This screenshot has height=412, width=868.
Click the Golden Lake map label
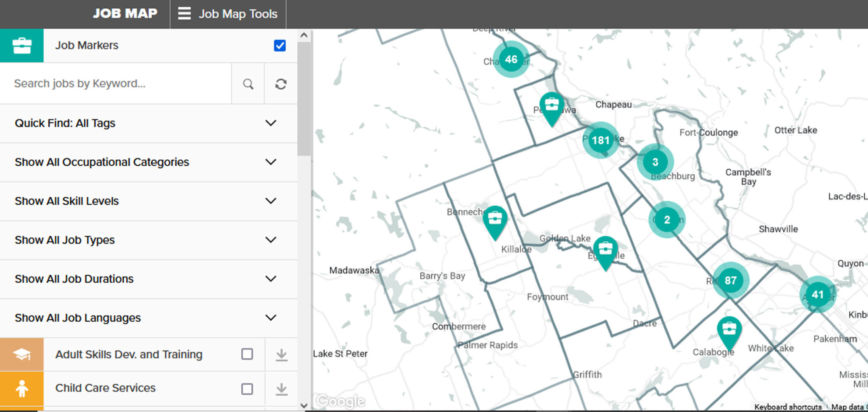(565, 238)
